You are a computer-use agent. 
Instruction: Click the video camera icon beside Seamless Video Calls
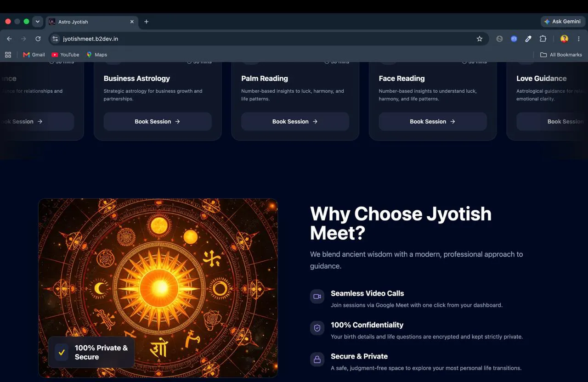(x=317, y=297)
